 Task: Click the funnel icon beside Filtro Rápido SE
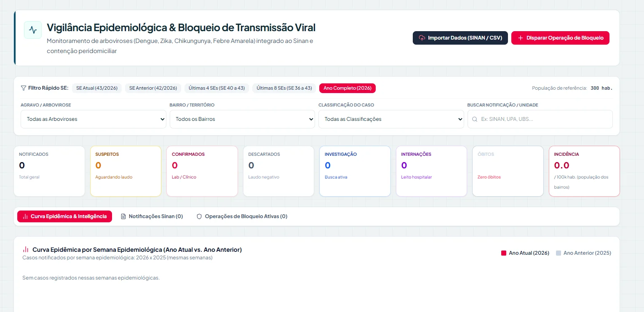pyautogui.click(x=23, y=88)
